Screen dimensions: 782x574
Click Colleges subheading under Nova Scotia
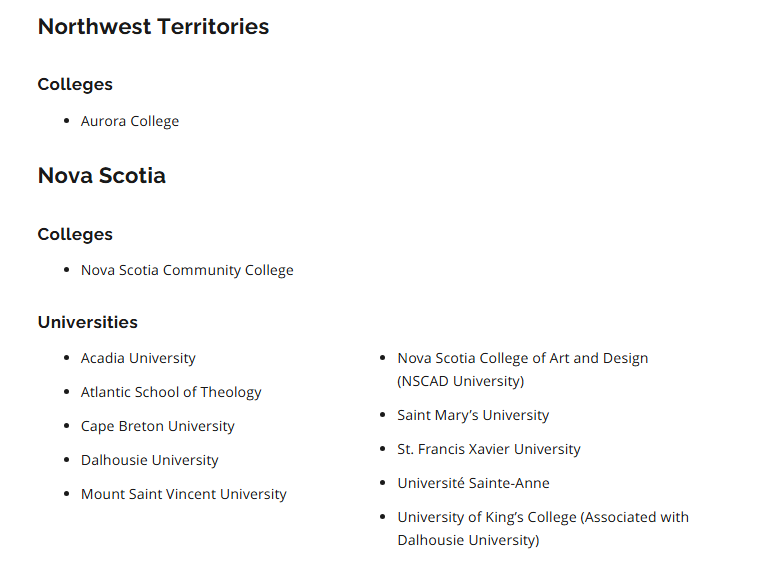coord(75,234)
